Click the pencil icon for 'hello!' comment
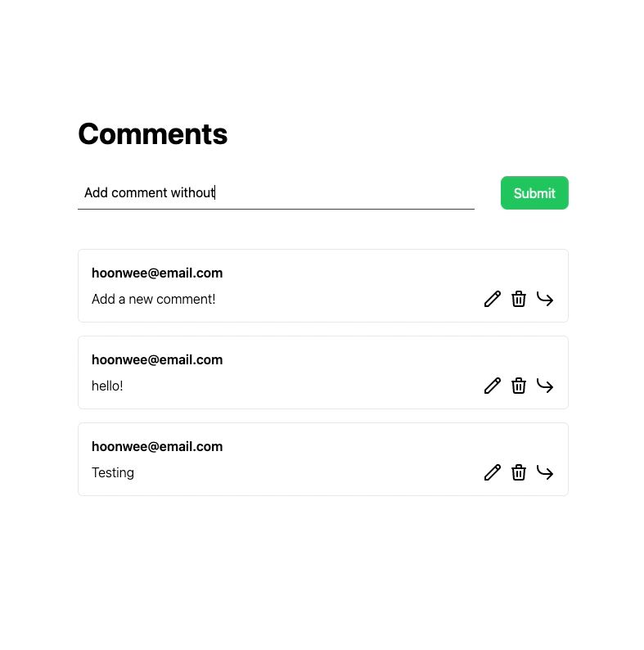644x650 pixels. pos(492,386)
